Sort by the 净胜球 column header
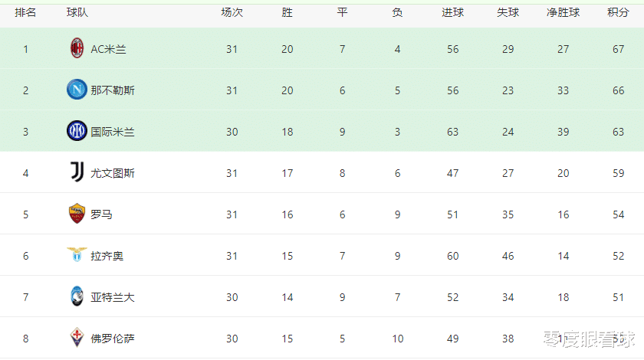 563,13
